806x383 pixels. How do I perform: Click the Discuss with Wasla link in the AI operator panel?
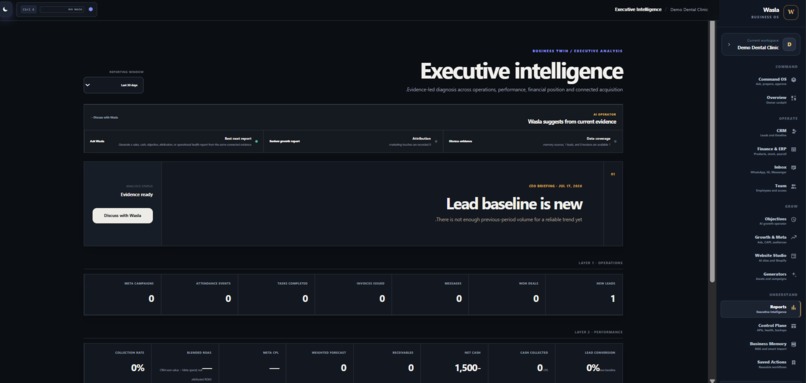[x=105, y=118]
